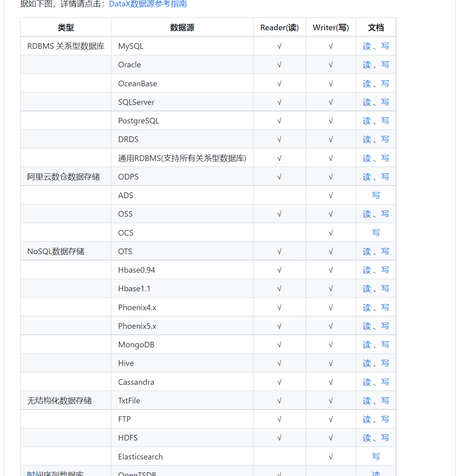Open the Hive 写 documentation link

(385, 363)
